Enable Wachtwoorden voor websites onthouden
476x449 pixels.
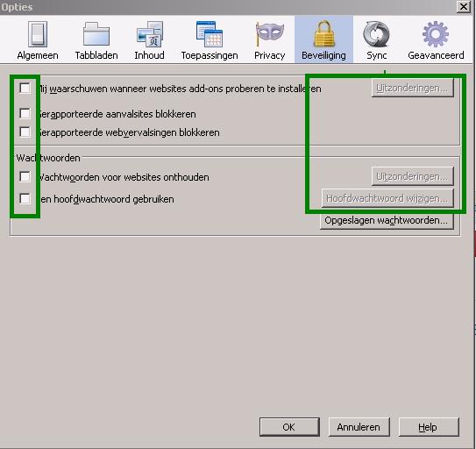point(25,176)
